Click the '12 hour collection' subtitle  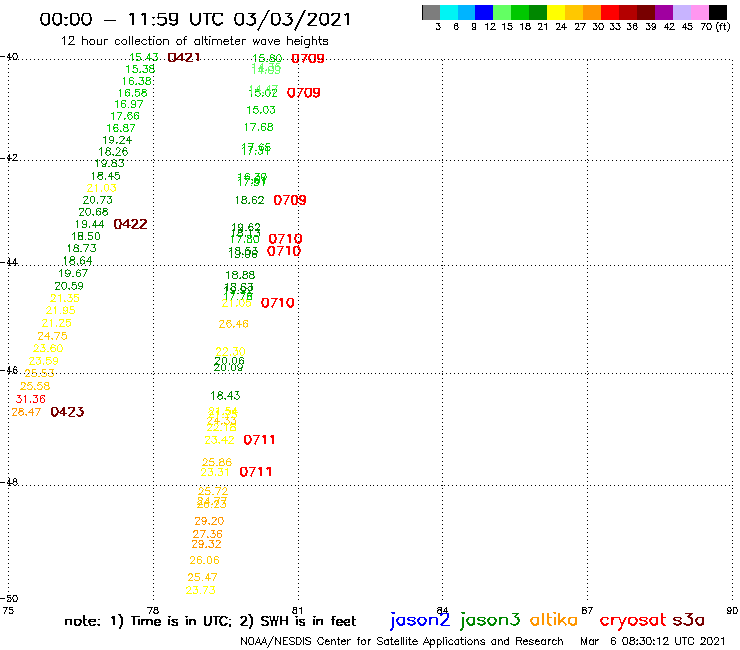[x=194, y=41]
